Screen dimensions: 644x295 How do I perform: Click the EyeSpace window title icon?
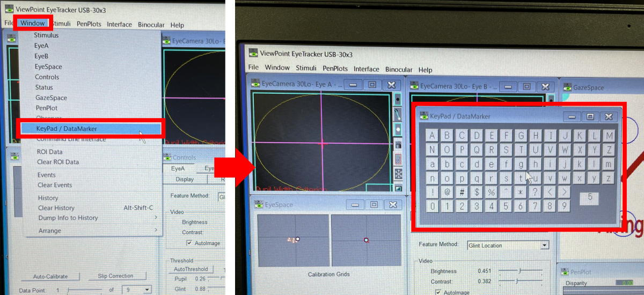pos(259,204)
